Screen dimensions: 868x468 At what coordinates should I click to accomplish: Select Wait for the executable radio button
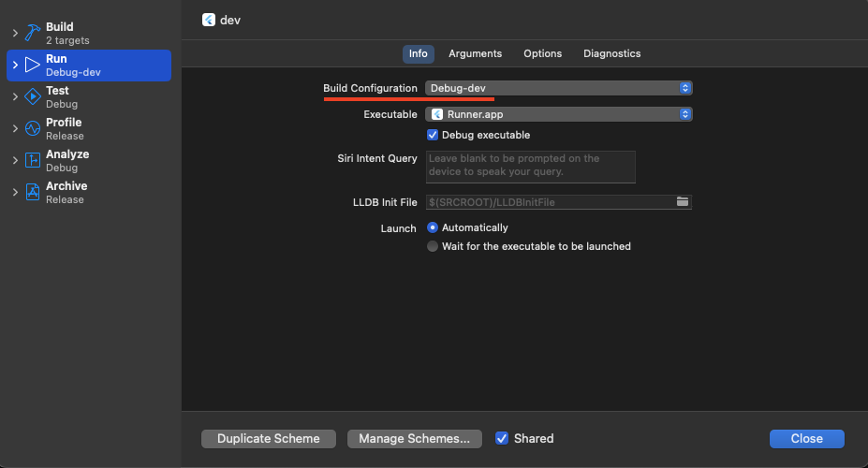coord(433,246)
